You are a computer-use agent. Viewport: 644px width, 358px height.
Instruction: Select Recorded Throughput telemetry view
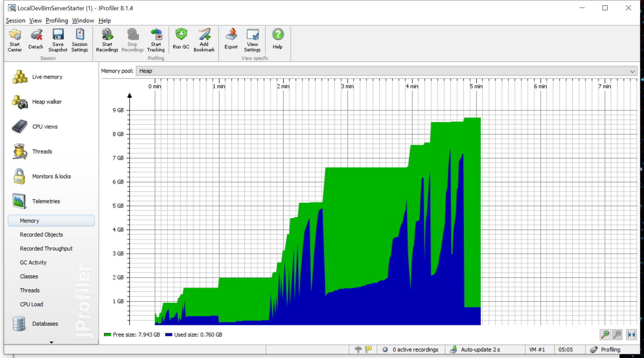(x=46, y=249)
